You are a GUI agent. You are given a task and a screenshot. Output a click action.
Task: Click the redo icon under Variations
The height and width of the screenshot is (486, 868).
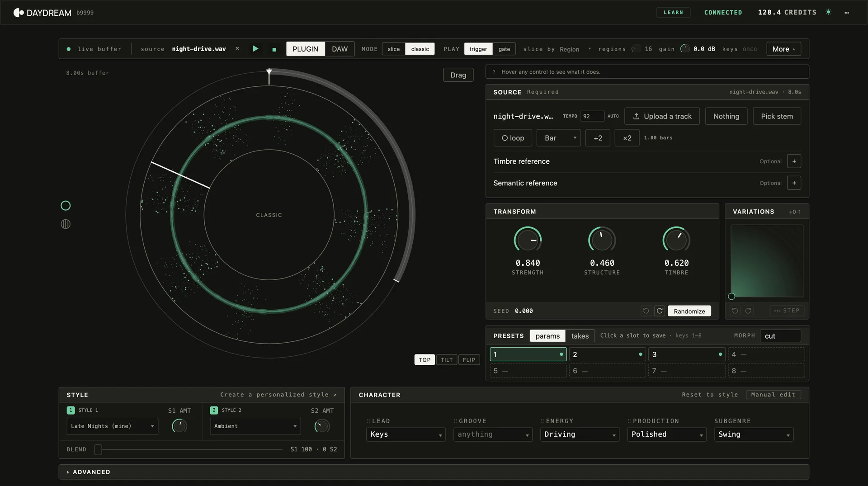click(748, 311)
